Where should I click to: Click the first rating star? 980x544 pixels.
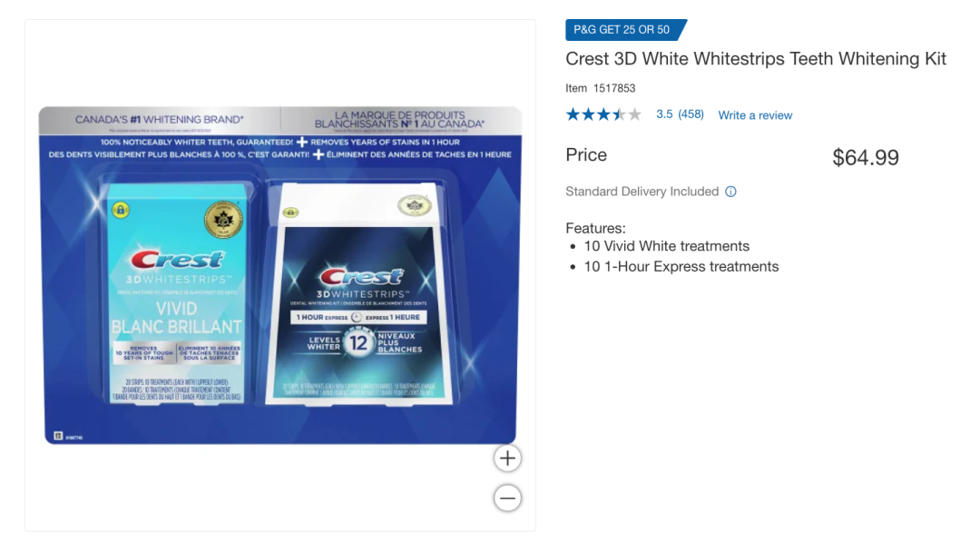[x=573, y=114]
